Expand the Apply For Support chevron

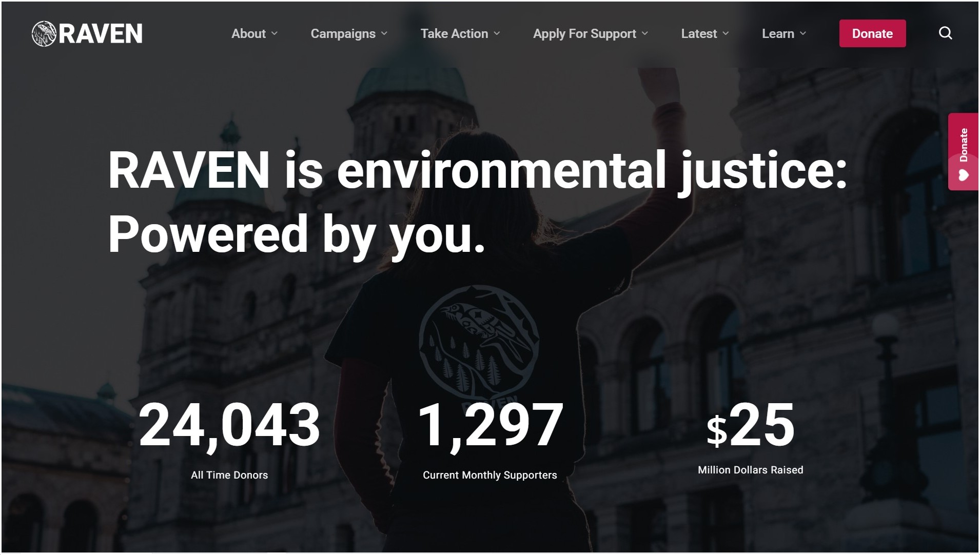645,34
